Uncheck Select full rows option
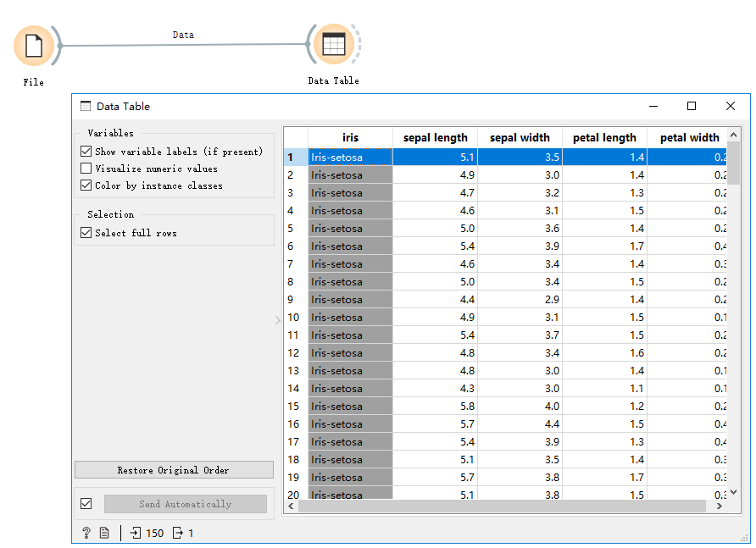 (86, 233)
